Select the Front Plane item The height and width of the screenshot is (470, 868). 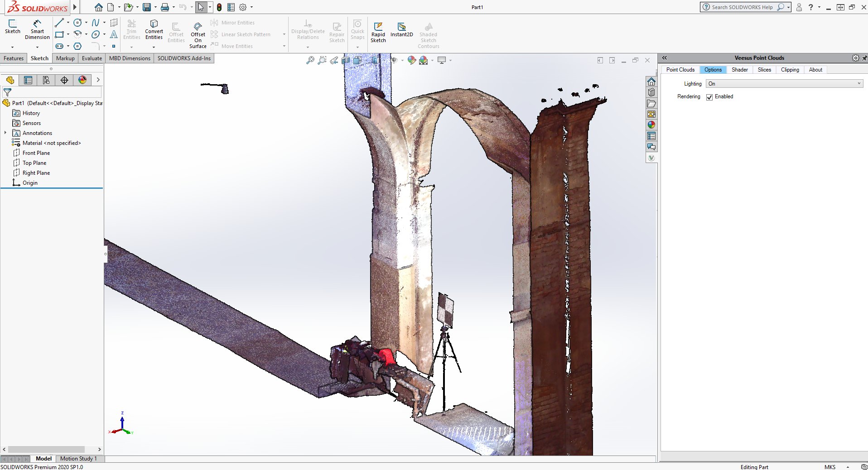[36, 153]
